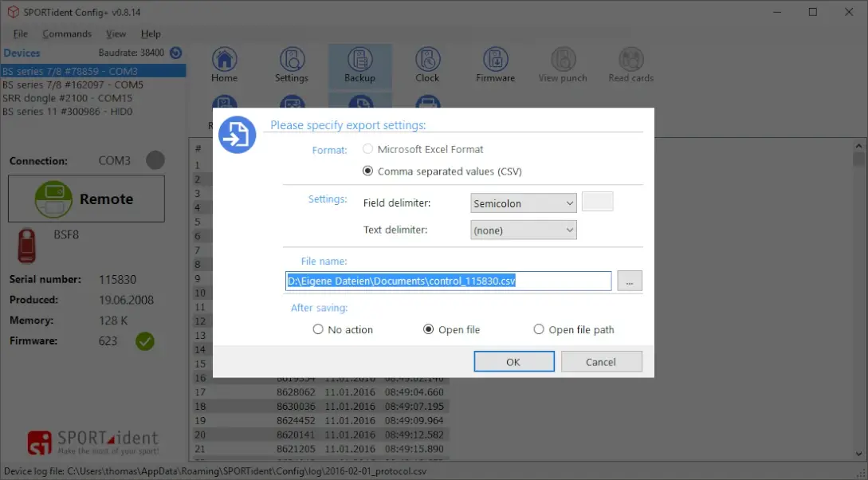Select the Backup toolbar icon
This screenshot has height=480, width=868.
(359, 61)
